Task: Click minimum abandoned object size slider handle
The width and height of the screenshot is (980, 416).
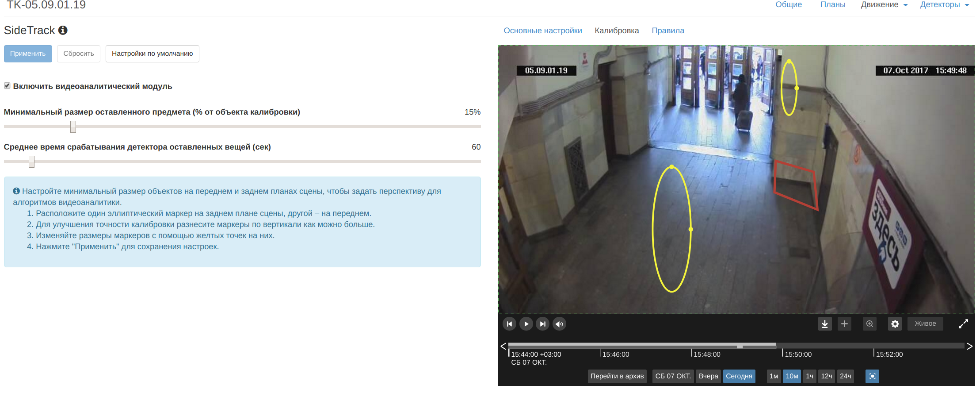Action: pos(73,127)
